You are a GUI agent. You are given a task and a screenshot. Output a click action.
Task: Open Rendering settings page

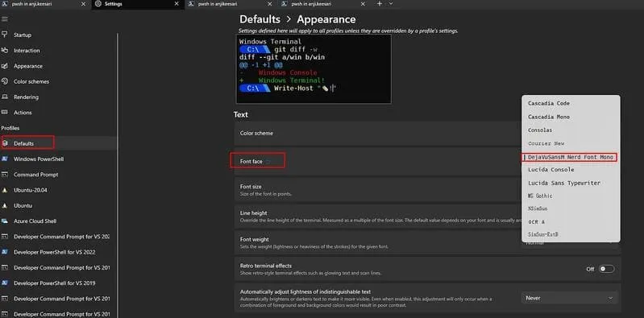58,97
